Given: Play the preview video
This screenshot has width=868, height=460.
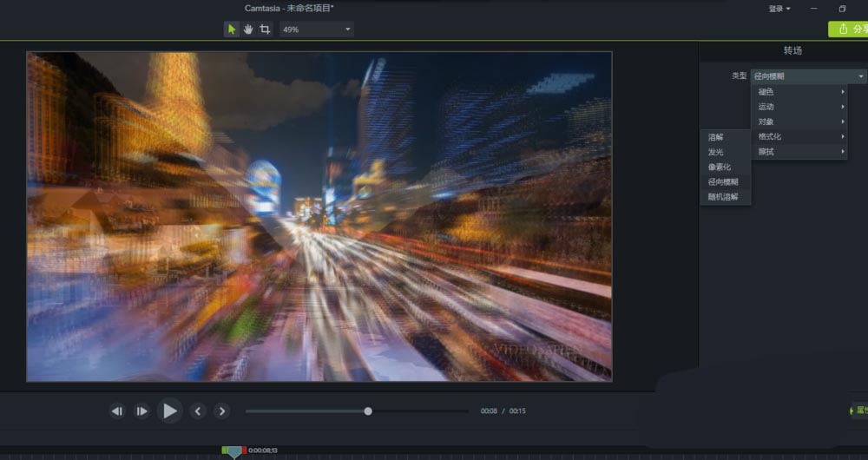Looking at the screenshot, I should tap(169, 411).
